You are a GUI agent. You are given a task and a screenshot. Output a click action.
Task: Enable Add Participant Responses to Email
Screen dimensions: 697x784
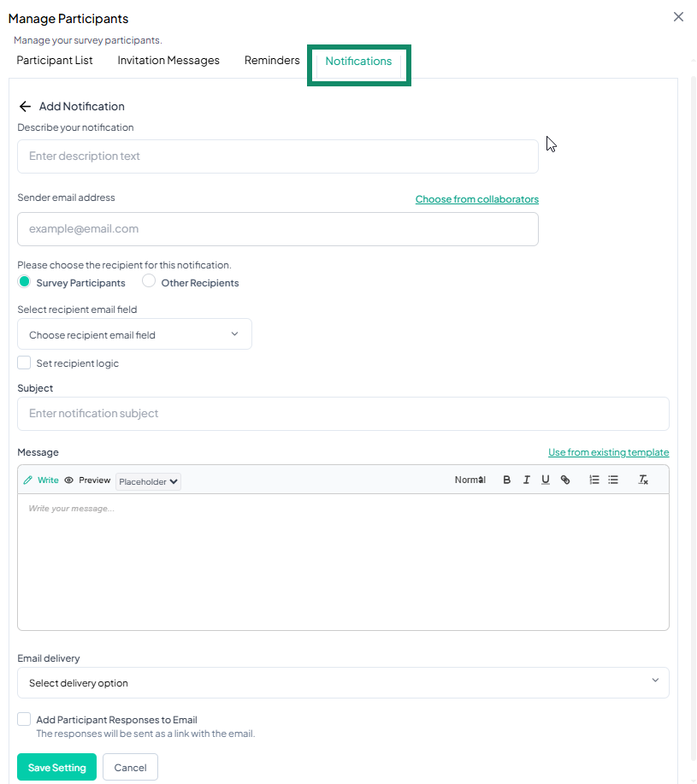pyautogui.click(x=24, y=720)
